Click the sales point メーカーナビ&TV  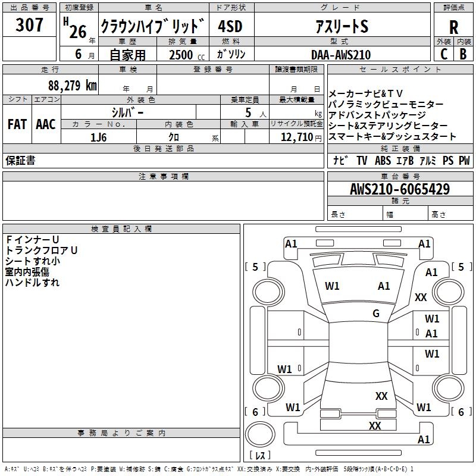[365, 93]
